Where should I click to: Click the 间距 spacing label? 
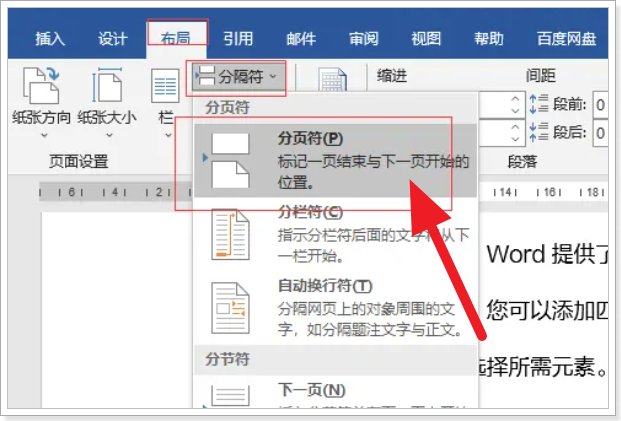(x=541, y=75)
